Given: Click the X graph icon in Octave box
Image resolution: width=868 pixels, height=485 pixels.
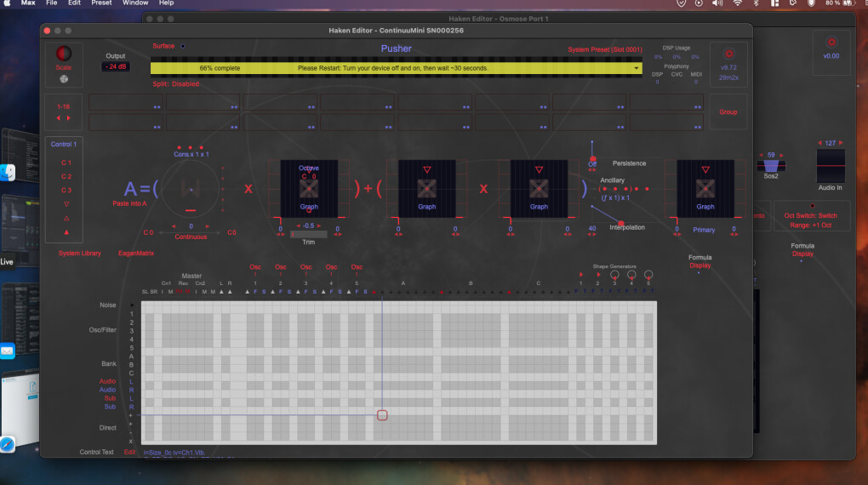Looking at the screenshot, I should coord(309,189).
